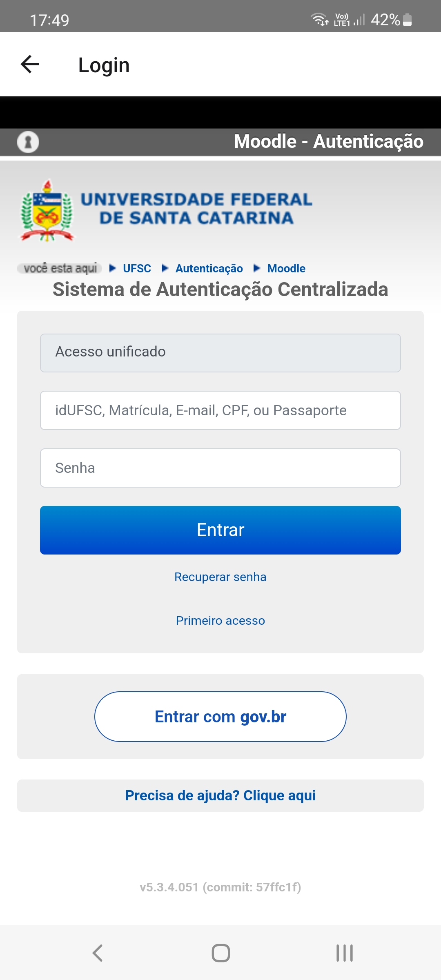Click the blue Entrar button

[220, 530]
